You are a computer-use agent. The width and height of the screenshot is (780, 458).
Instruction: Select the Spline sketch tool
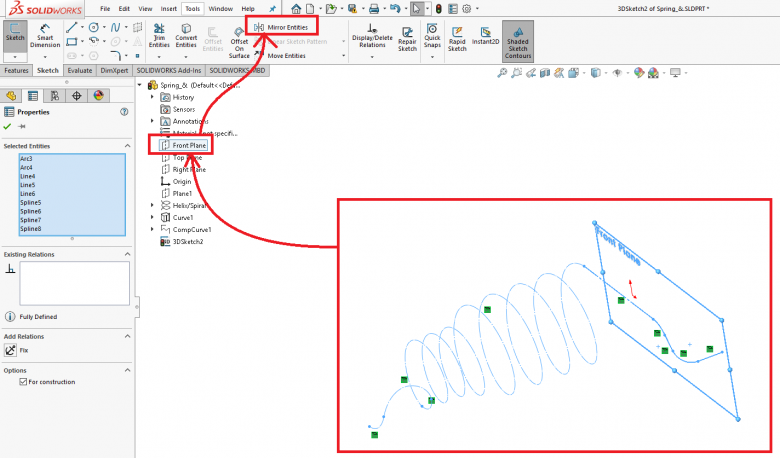115,27
